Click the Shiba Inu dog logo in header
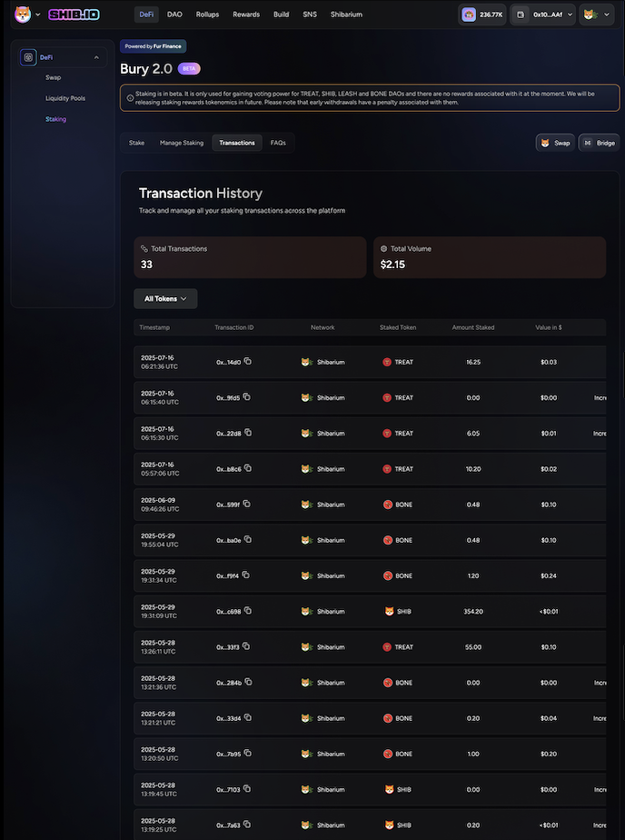 click(23, 15)
